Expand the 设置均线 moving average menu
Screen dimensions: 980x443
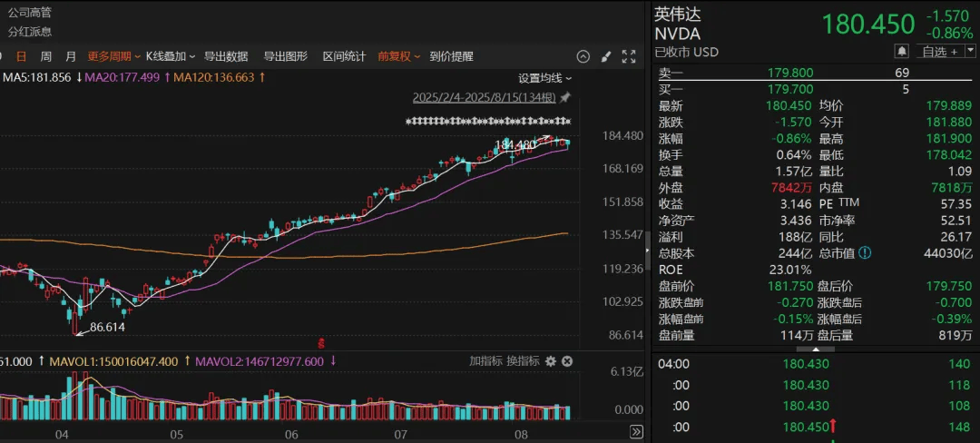[x=544, y=78]
